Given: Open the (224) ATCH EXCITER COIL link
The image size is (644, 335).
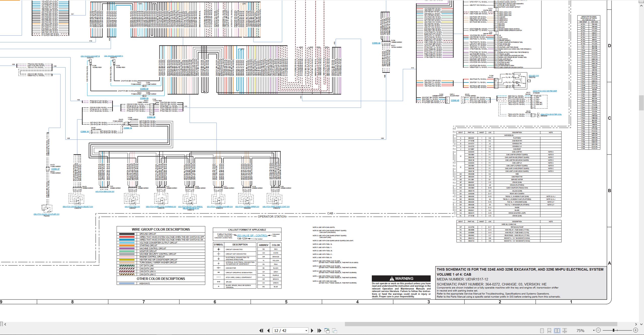Looking at the screenshot, I should click(551, 114).
